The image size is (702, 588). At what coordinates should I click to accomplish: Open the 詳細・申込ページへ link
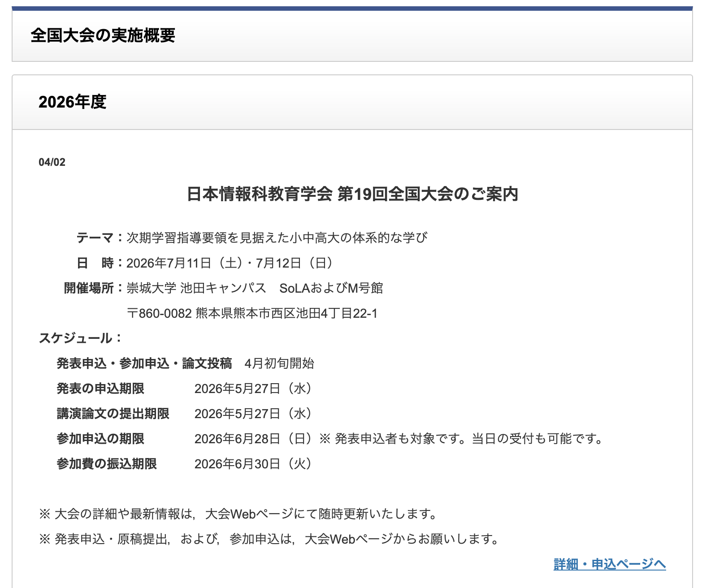coord(610,564)
